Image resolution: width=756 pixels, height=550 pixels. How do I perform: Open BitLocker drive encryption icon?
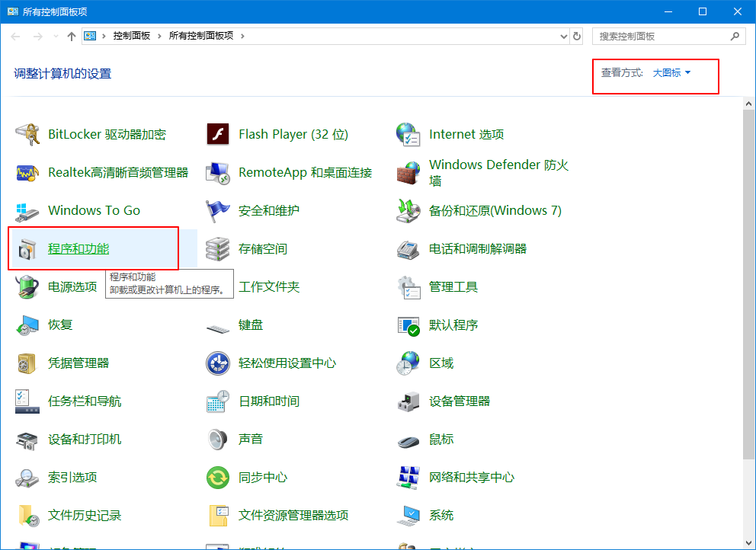pyautogui.click(x=27, y=135)
